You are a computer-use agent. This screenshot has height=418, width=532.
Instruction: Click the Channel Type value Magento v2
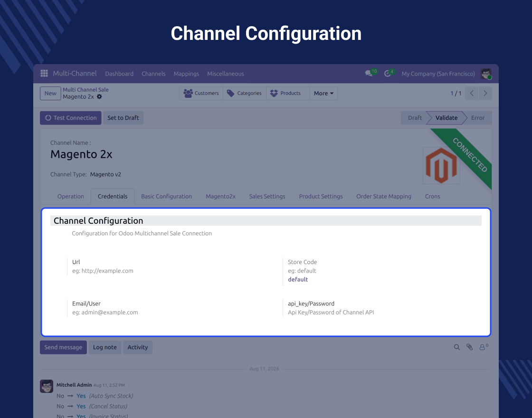coord(105,174)
